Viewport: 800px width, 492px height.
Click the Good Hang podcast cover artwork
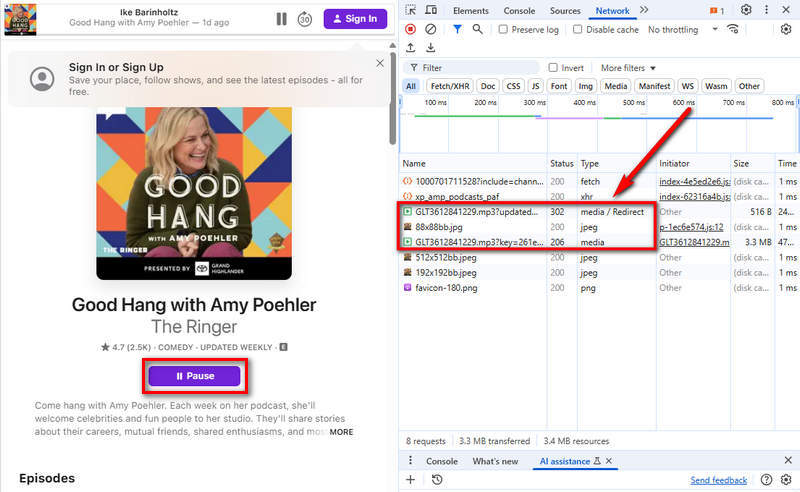point(194,193)
